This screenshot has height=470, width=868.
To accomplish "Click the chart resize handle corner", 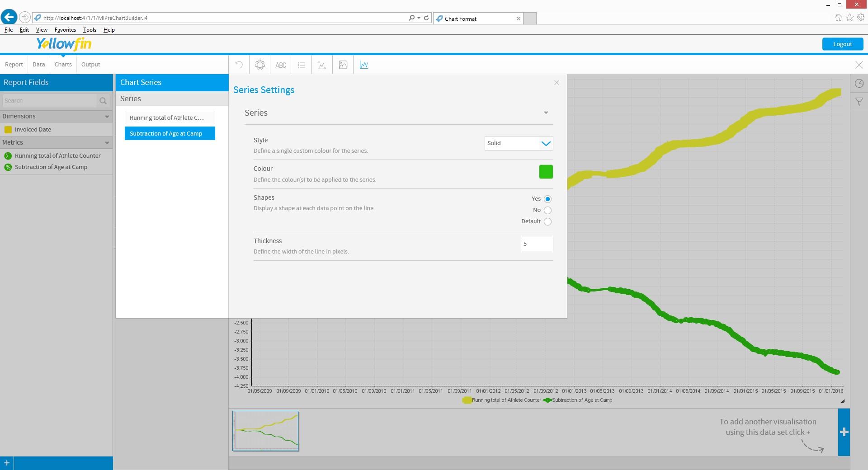I will tap(843, 401).
